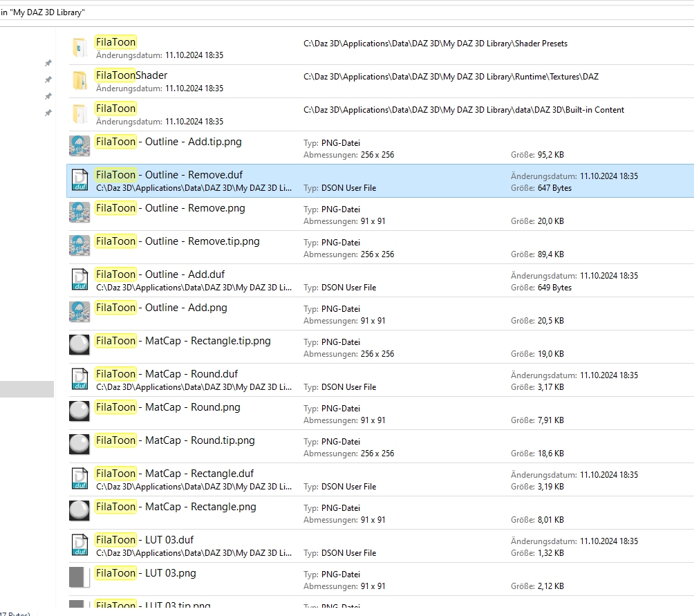Screen dimensions: 694x616
Task: Select file name FilaToon - LUT 03.png
Action: pos(146,573)
